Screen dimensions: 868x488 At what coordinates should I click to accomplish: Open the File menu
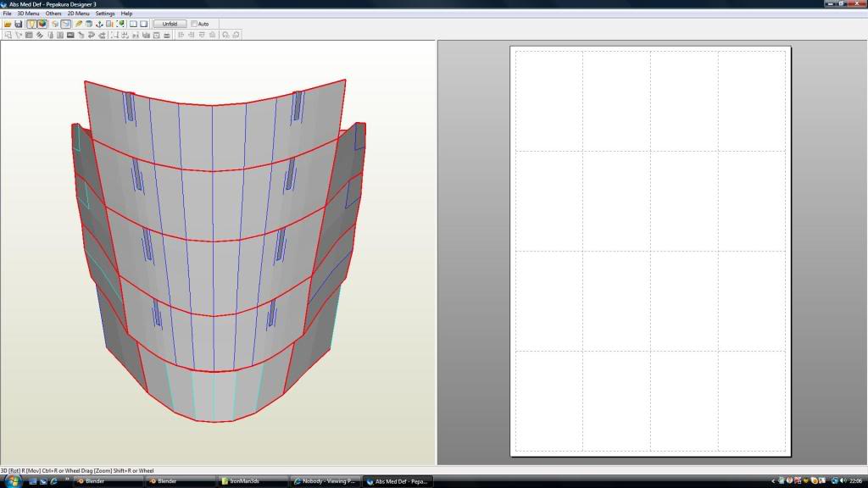click(7, 14)
